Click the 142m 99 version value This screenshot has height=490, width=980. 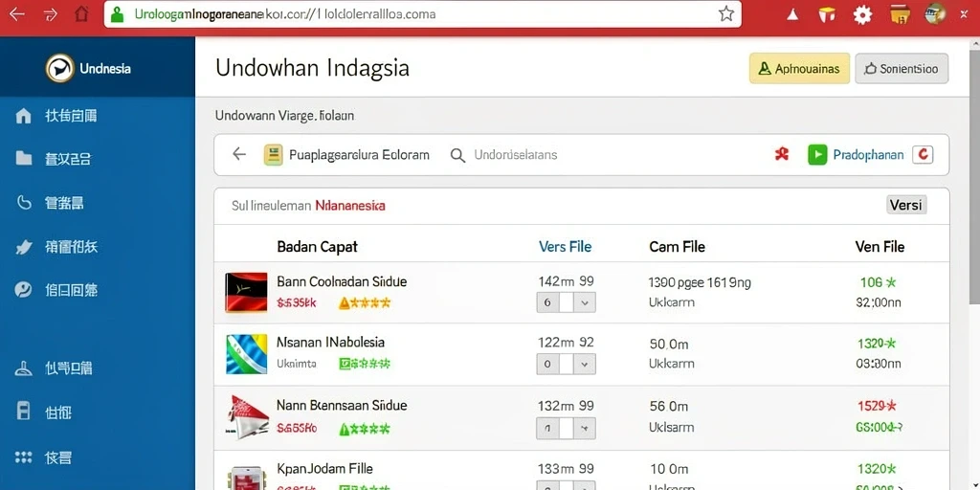pos(566,282)
